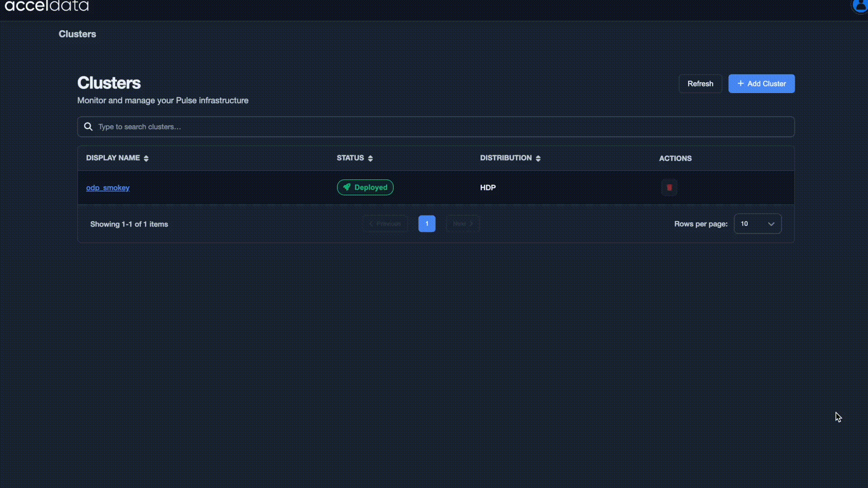Click the magnifying glass search icon
868x488 pixels.
[x=89, y=127]
